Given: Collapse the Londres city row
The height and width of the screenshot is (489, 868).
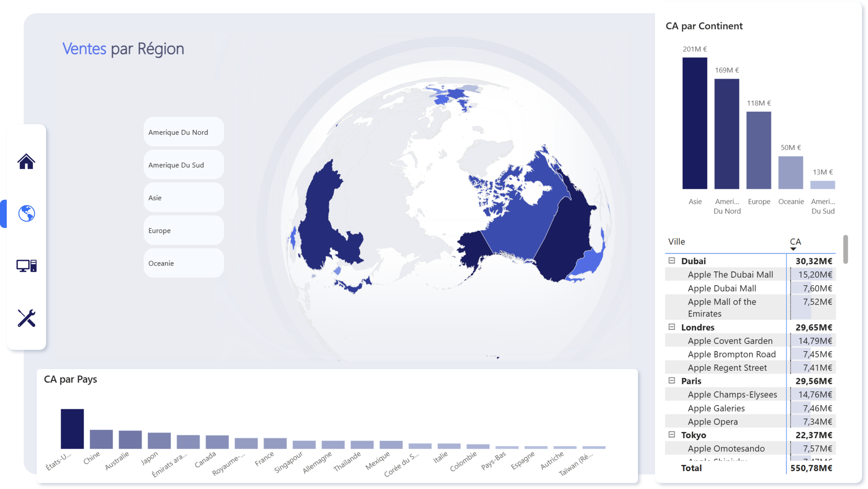Looking at the screenshot, I should click(x=671, y=327).
